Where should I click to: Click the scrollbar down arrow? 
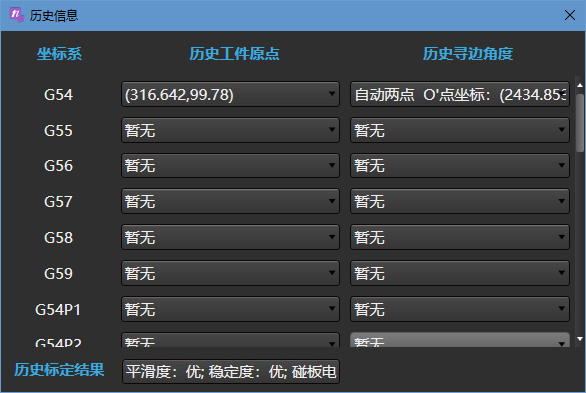(580, 339)
